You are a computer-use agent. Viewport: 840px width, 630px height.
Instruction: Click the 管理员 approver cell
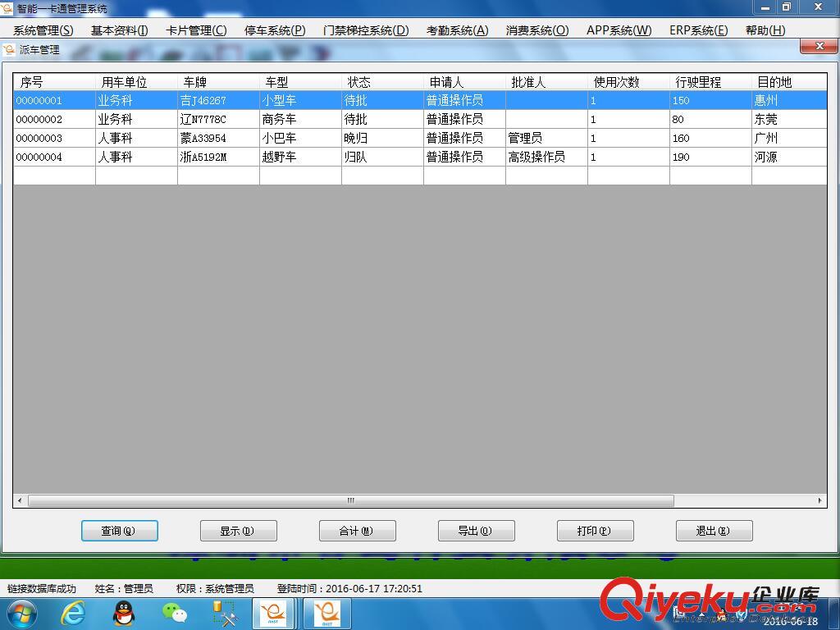(546, 138)
